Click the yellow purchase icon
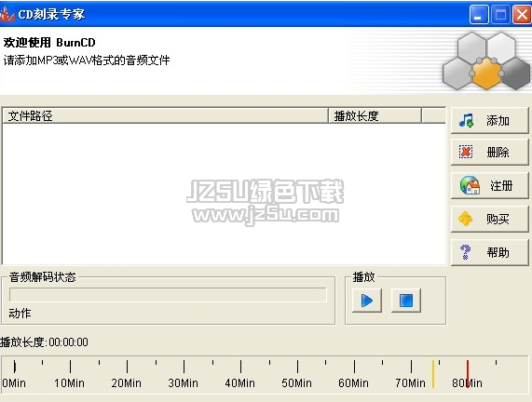Image resolution: width=532 pixels, height=402 pixels. point(465,219)
